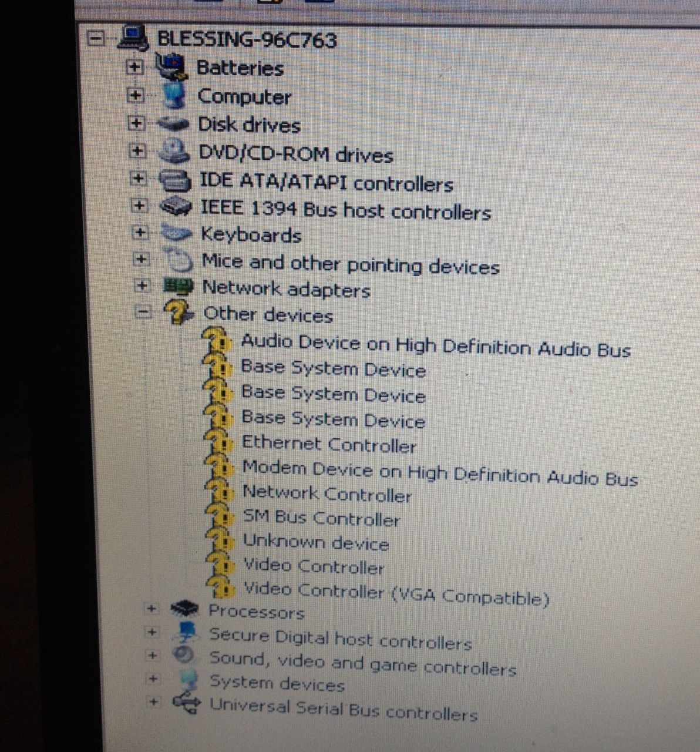Click the Disk drives icon
The width and height of the screenshot is (700, 752).
point(173,124)
